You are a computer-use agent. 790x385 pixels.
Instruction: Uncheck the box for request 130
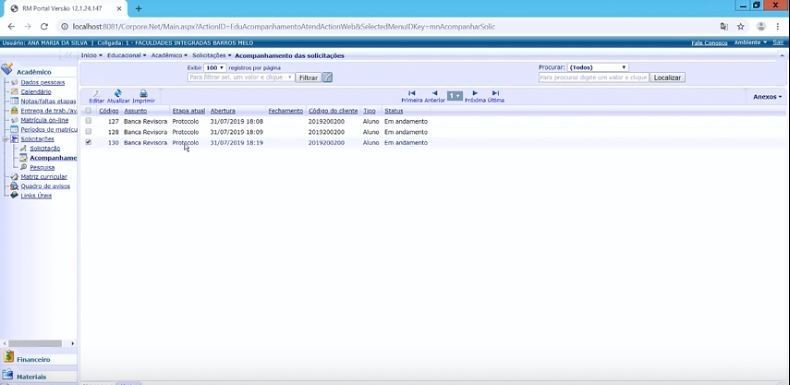pyautogui.click(x=89, y=142)
